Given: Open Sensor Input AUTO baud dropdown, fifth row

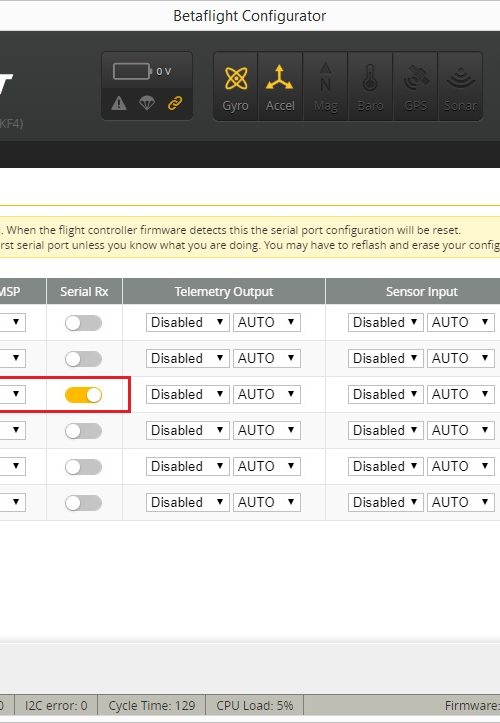Looking at the screenshot, I should pos(460,466).
